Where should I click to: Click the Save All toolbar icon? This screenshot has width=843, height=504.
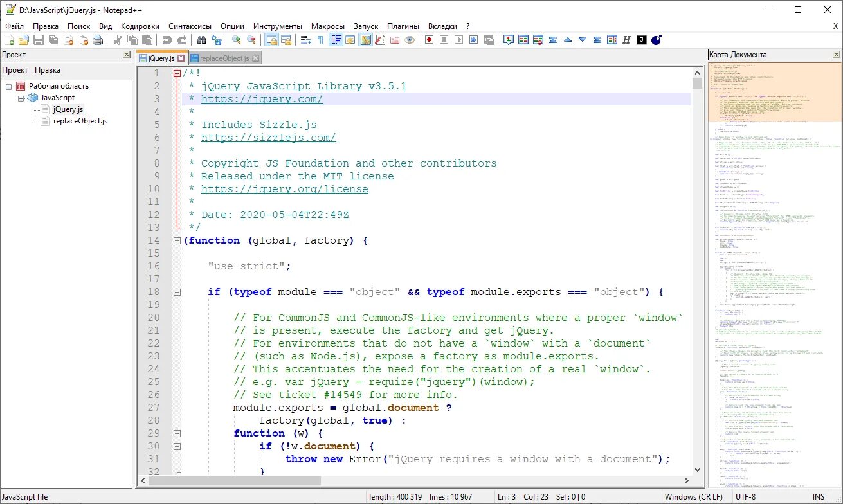pyautogui.click(x=53, y=40)
